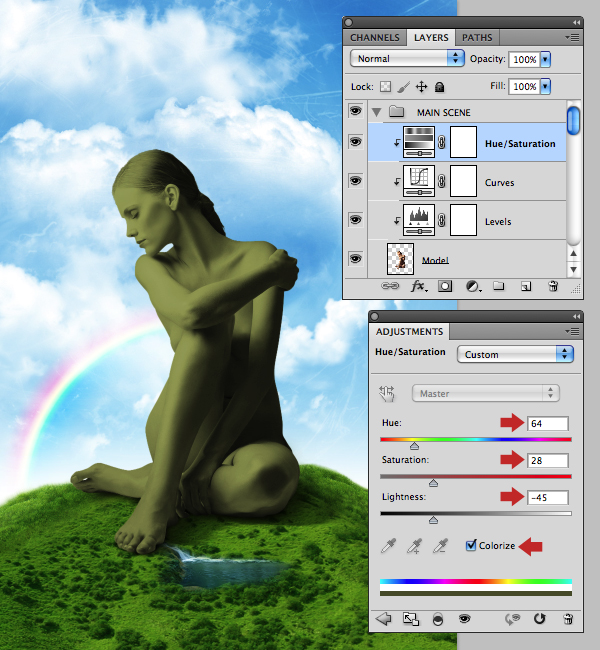Open the Adjustments panel options menu
Screen dimensions: 600x650
coord(572,331)
